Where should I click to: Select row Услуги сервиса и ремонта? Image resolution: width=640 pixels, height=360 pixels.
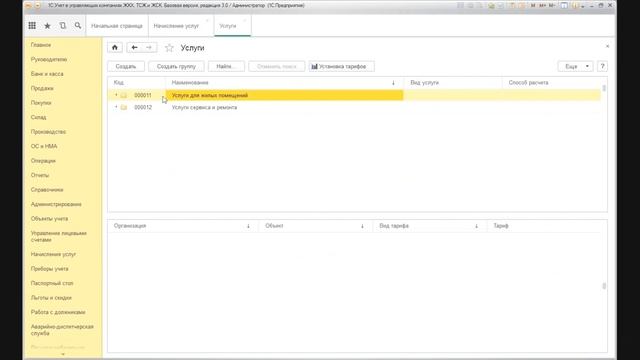click(x=354, y=107)
